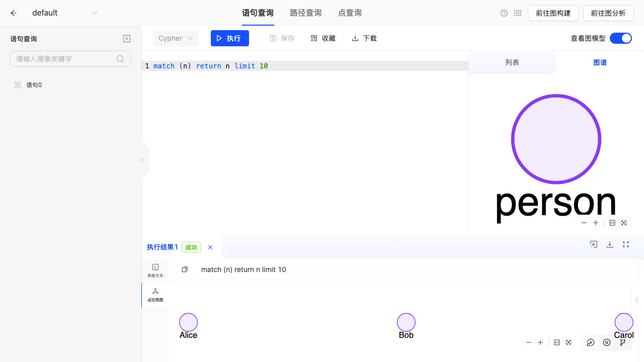This screenshot has height=362, width=644.
Task: Fit result canvas to view
Action: coord(569,342)
